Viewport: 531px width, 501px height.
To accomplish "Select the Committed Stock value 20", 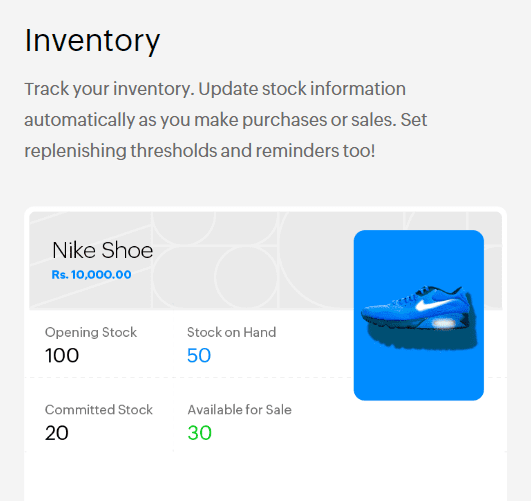I will point(57,433).
